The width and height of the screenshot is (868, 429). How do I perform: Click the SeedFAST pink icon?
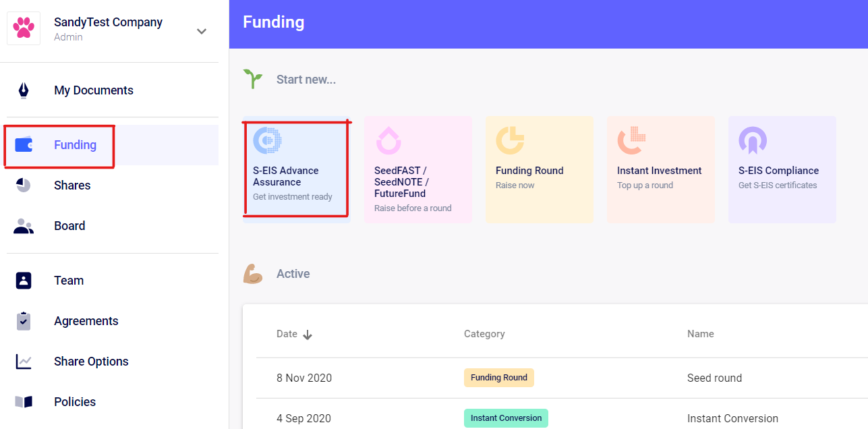click(388, 140)
